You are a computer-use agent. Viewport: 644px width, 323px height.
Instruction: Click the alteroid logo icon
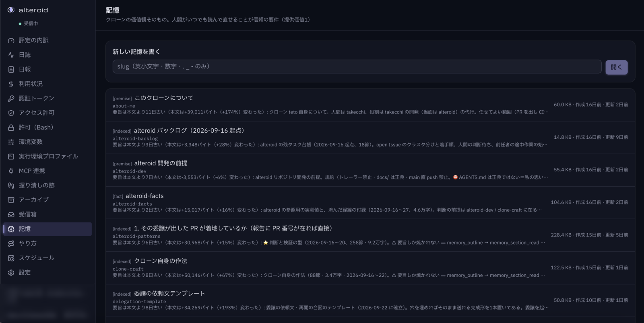pos(11,10)
